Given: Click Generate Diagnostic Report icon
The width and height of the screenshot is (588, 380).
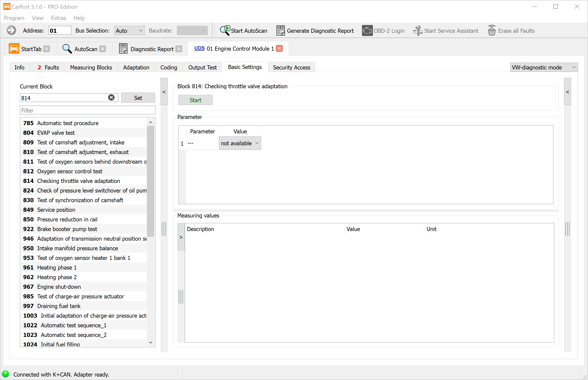Looking at the screenshot, I should 280,31.
